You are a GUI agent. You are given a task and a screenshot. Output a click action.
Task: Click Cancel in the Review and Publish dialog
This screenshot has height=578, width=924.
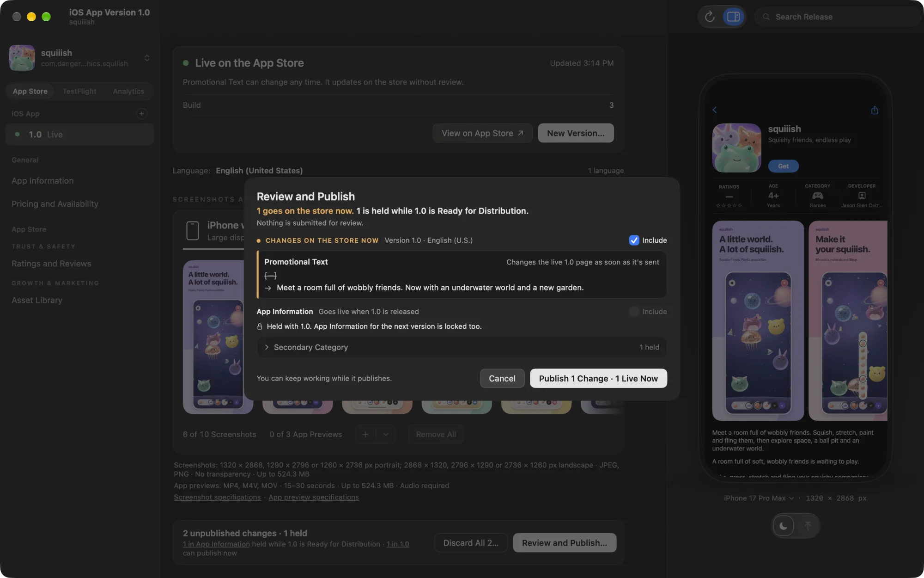pyautogui.click(x=502, y=378)
